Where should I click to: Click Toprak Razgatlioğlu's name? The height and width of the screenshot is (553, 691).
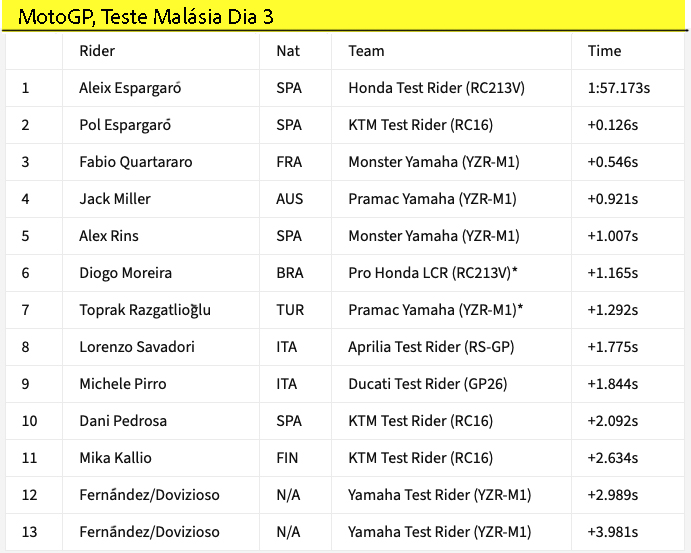pyautogui.click(x=145, y=310)
